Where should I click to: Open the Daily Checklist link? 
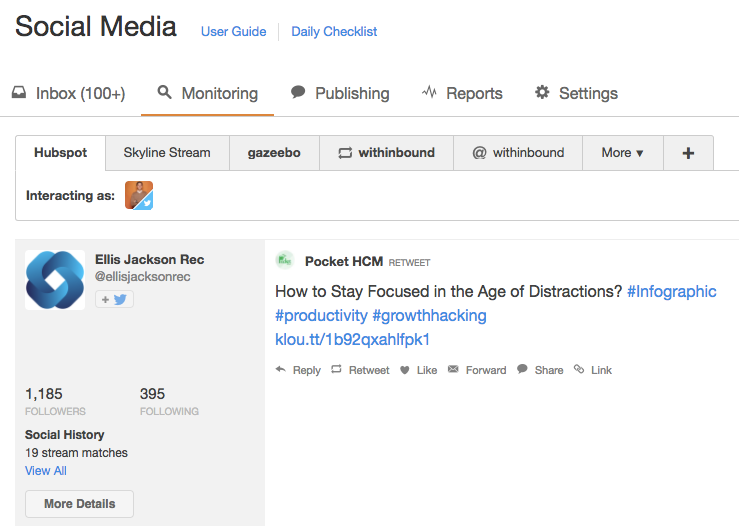334,32
